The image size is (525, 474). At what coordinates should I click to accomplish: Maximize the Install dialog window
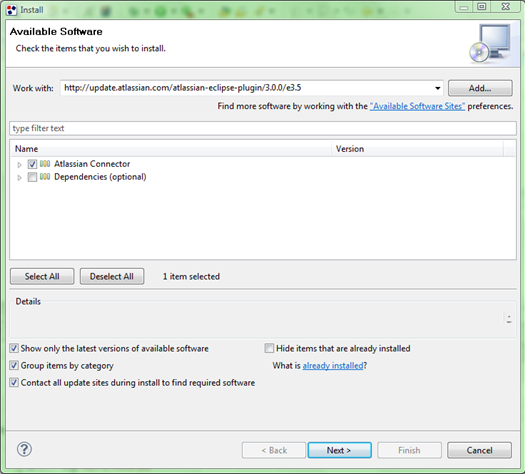481,7
